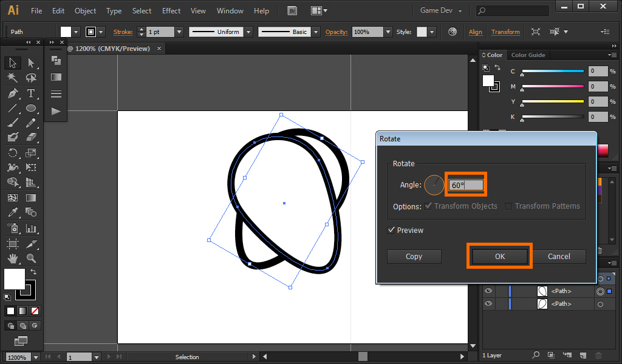This screenshot has height=364, width=622.
Task: Select the Pen tool
Action: (12, 93)
